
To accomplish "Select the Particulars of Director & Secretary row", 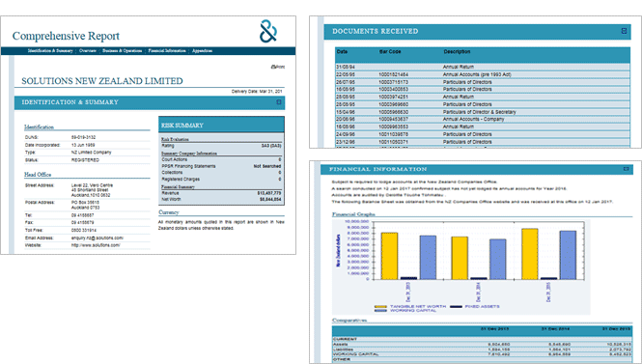I will (x=483, y=112).
